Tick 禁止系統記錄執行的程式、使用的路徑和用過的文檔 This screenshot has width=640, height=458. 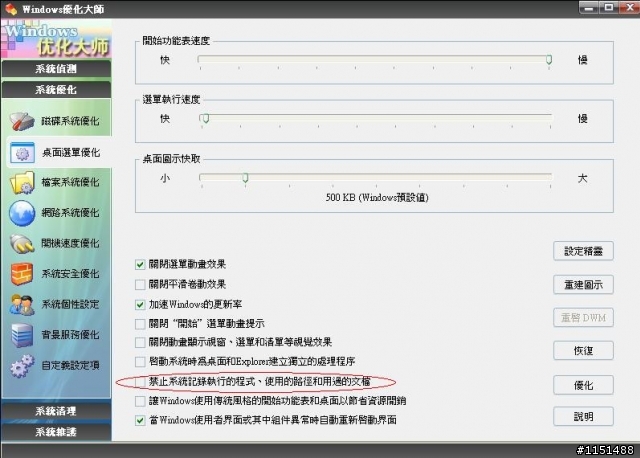(x=140, y=382)
